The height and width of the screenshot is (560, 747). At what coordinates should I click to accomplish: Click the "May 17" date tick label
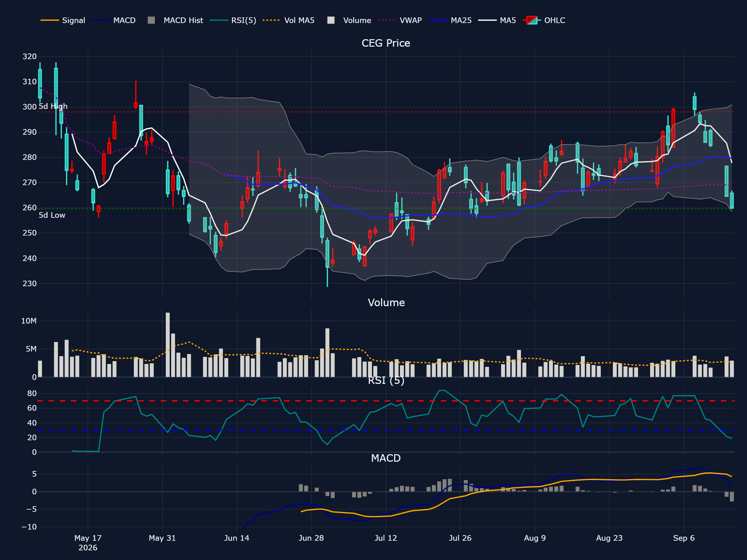click(88, 538)
